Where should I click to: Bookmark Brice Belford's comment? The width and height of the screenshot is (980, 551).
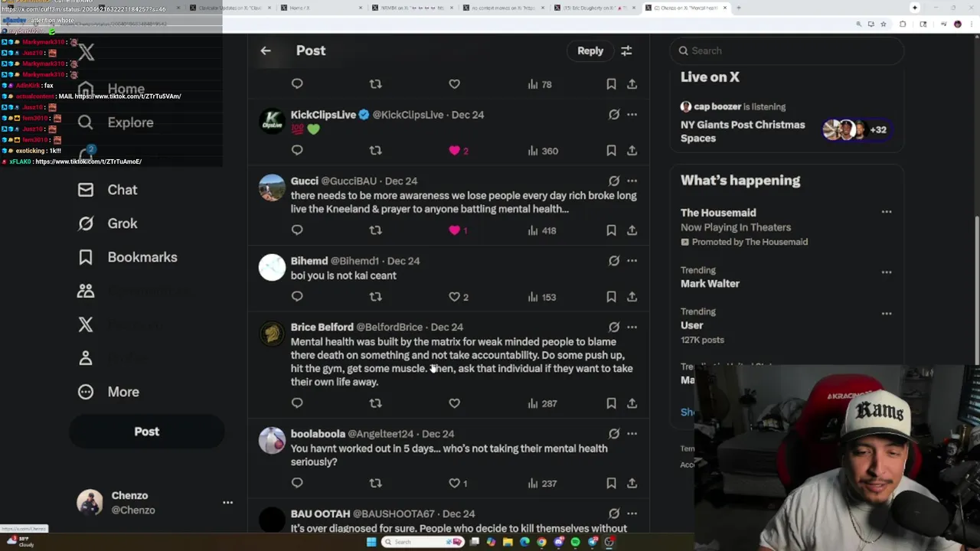611,403
